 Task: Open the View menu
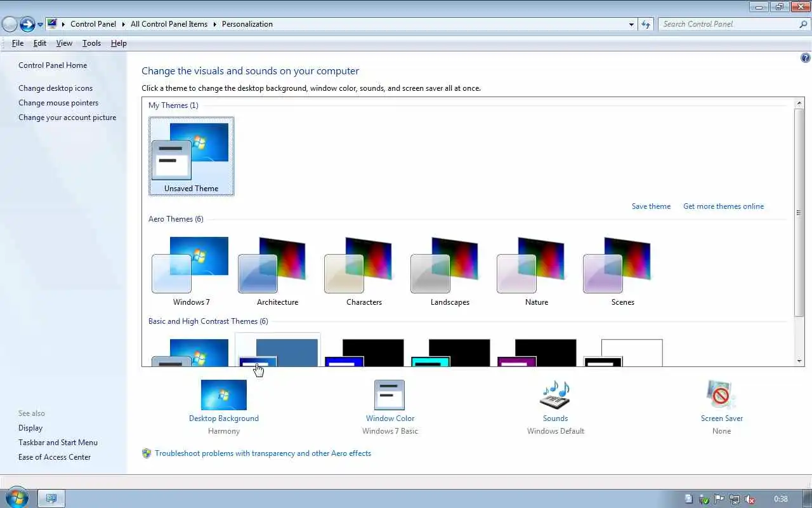64,43
